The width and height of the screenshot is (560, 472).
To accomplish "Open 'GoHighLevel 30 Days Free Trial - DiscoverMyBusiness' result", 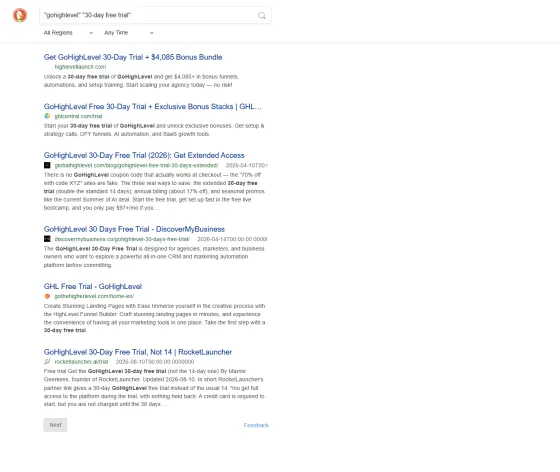I will [x=134, y=229].
